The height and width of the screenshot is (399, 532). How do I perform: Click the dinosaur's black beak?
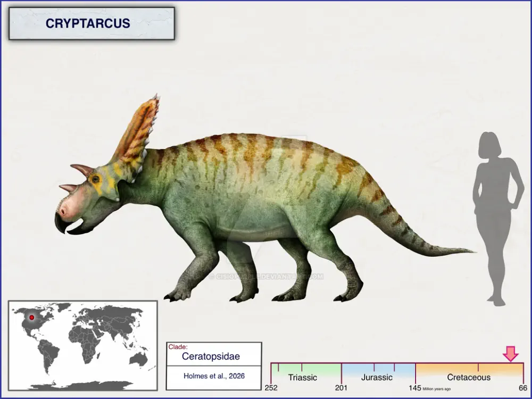62,222
